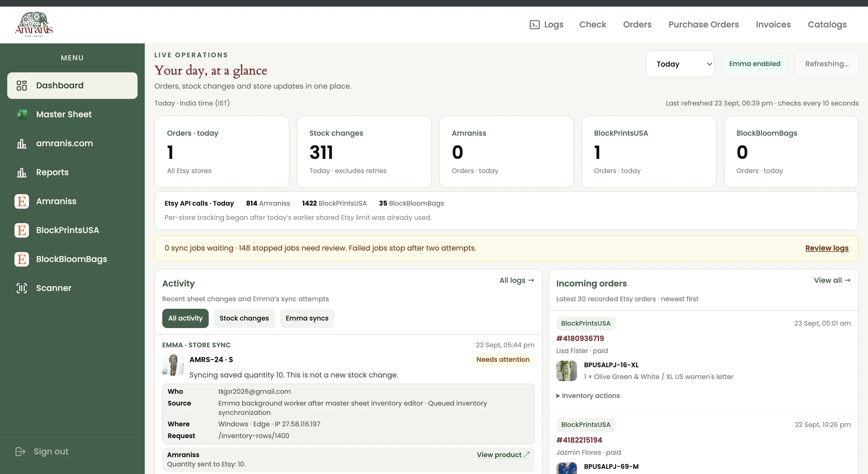
Task: Expand Inventory actions for order #4180936719
Action: click(x=588, y=396)
